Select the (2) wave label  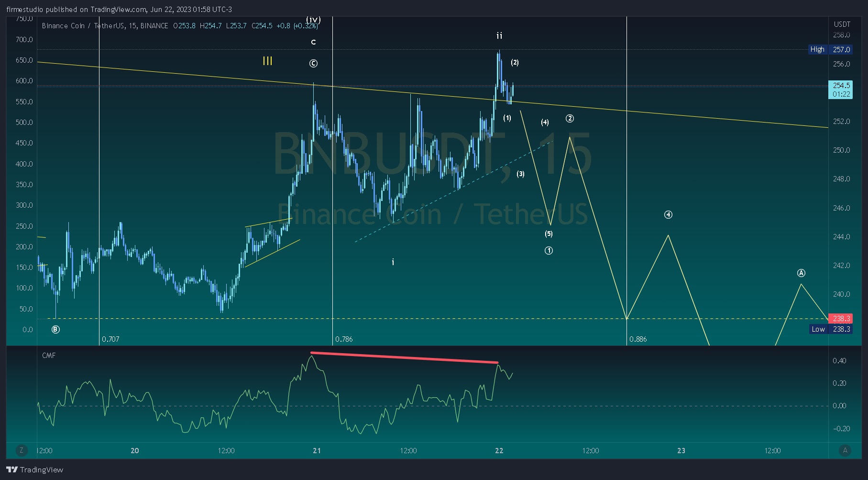[x=515, y=62]
